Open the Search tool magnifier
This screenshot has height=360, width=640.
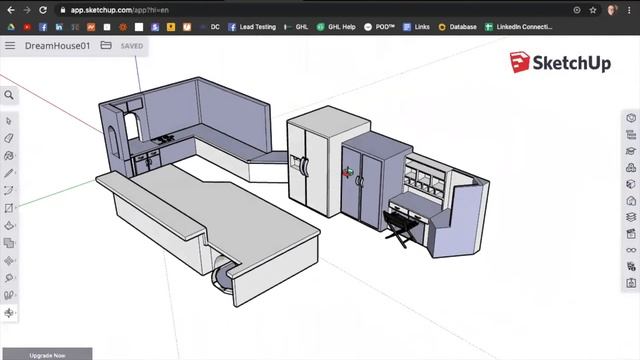(9, 95)
